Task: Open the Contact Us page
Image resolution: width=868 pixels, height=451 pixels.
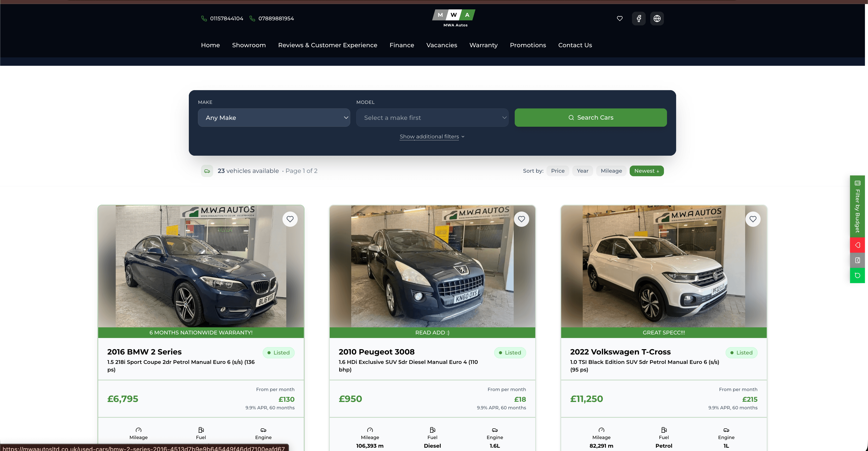Action: coord(575,45)
